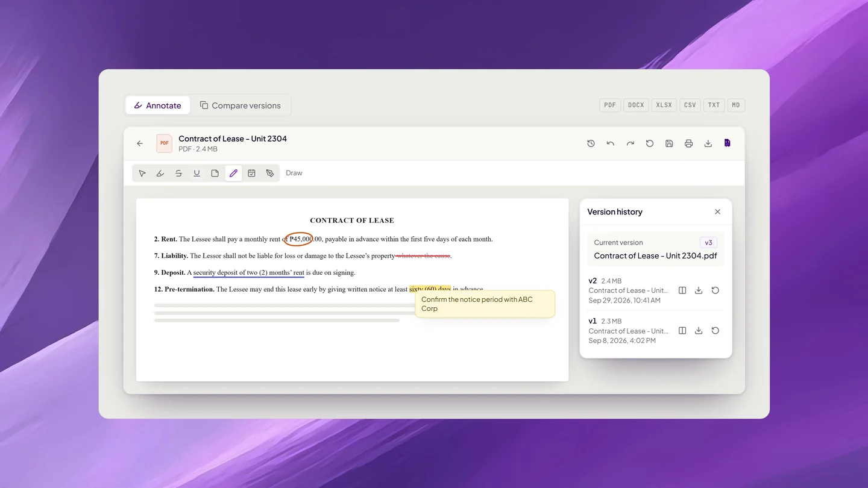Viewport: 868px width, 488px height.
Task: Print the lease document
Action: coord(688,143)
